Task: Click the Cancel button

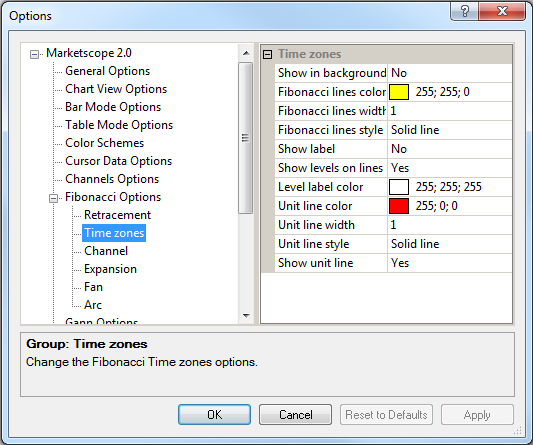Action: point(295,414)
